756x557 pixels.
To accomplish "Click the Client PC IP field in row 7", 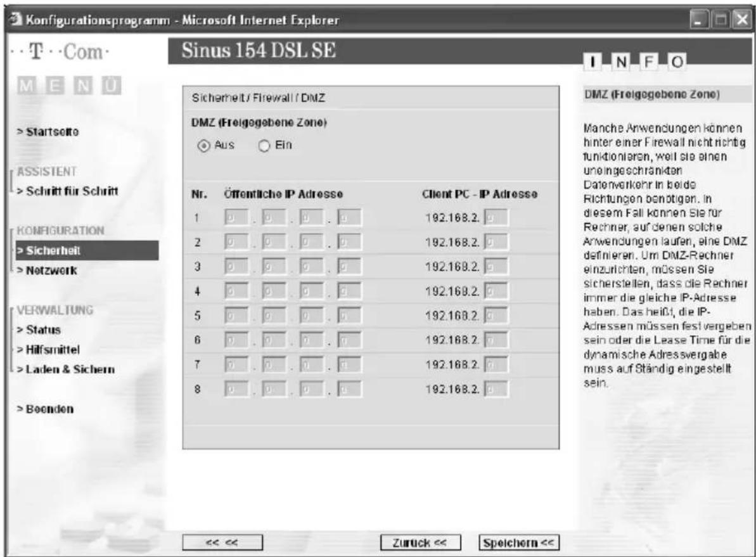I will [x=496, y=364].
